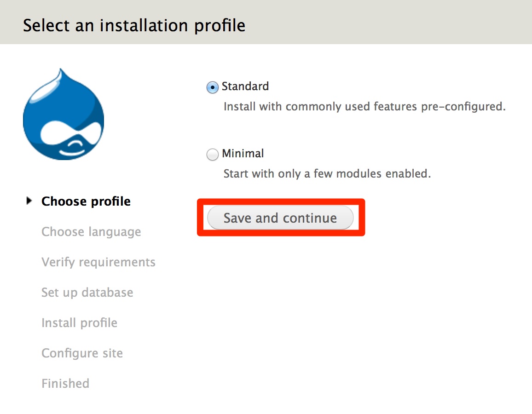Open the Choose profile step
Viewport: 532px width, 414px height.
[86, 201]
